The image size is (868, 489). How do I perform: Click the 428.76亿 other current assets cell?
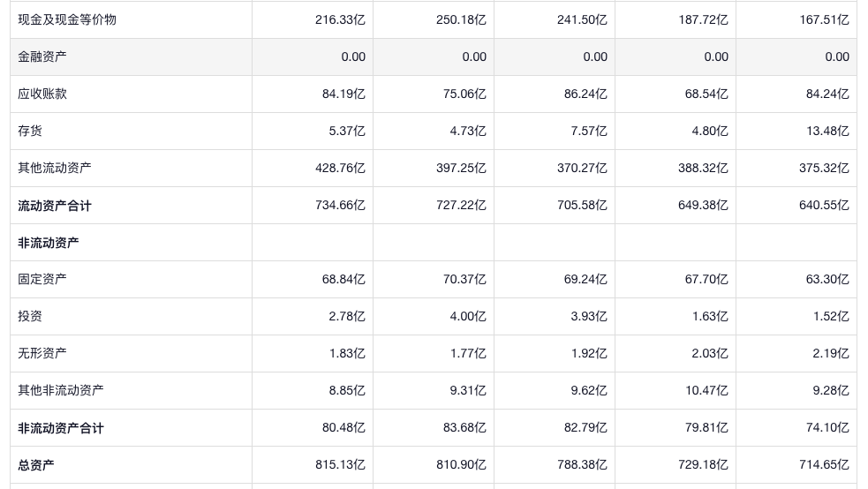click(340, 168)
